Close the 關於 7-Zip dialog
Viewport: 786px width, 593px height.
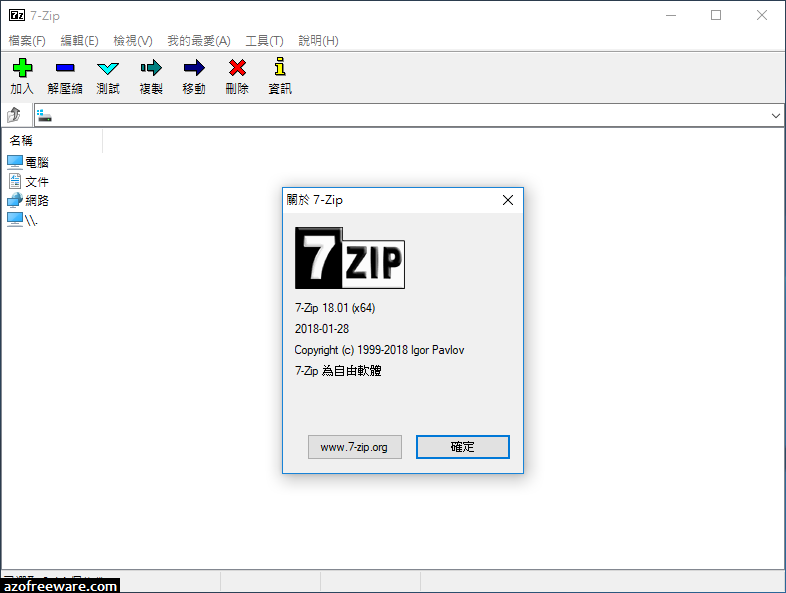508,201
